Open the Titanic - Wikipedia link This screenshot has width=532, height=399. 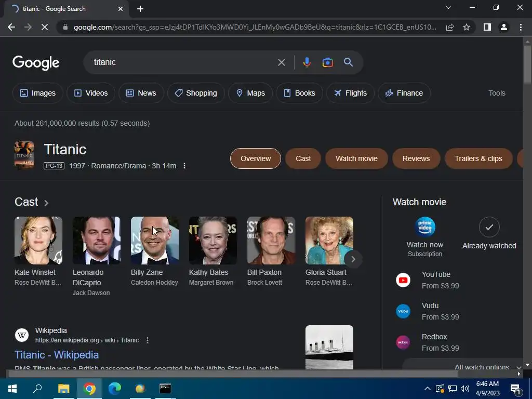(57, 355)
